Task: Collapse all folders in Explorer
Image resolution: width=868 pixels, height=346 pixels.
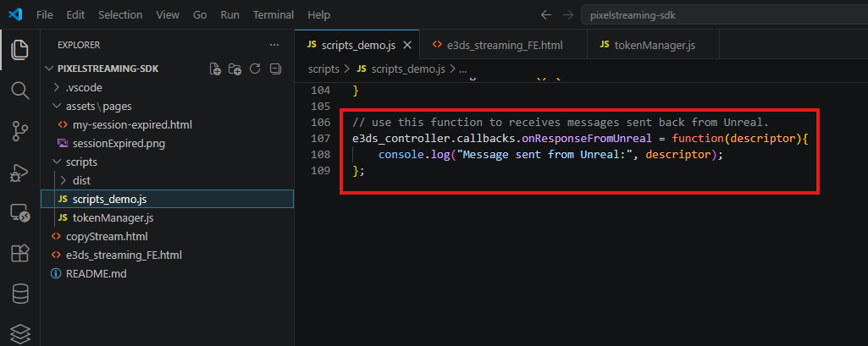Action: 275,69
